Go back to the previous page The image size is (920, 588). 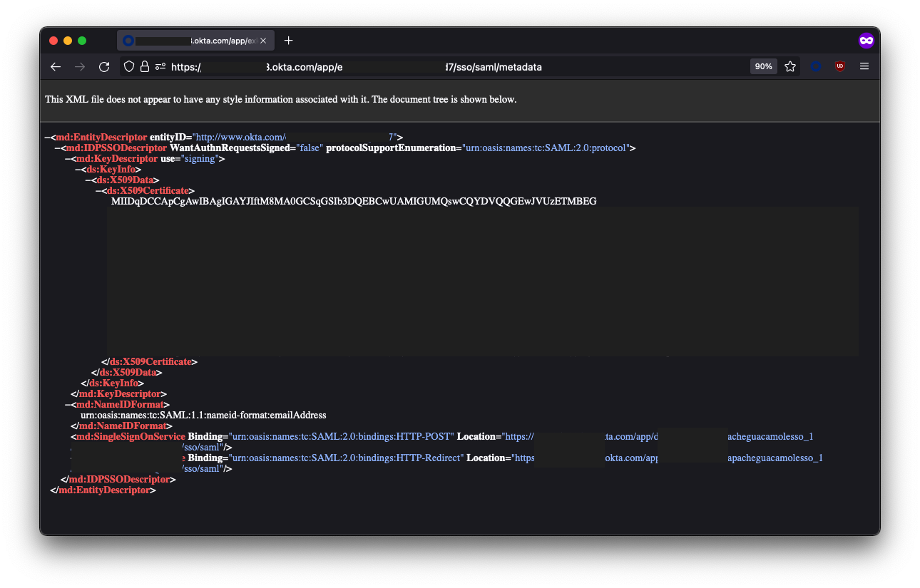coord(56,66)
